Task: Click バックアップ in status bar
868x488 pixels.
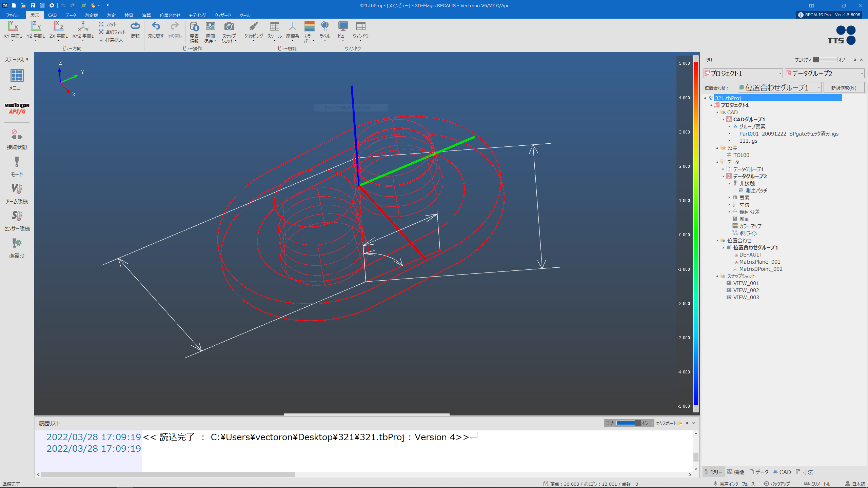Action: (x=777, y=484)
